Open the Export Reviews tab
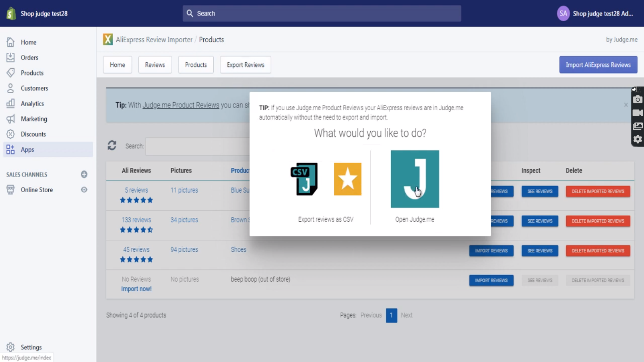The height and width of the screenshot is (362, 644). tap(246, 65)
